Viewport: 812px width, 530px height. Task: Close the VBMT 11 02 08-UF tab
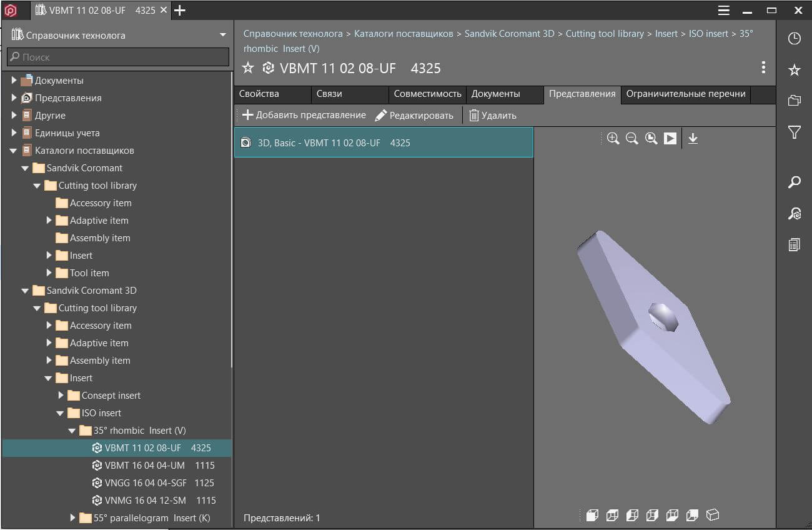click(x=164, y=10)
